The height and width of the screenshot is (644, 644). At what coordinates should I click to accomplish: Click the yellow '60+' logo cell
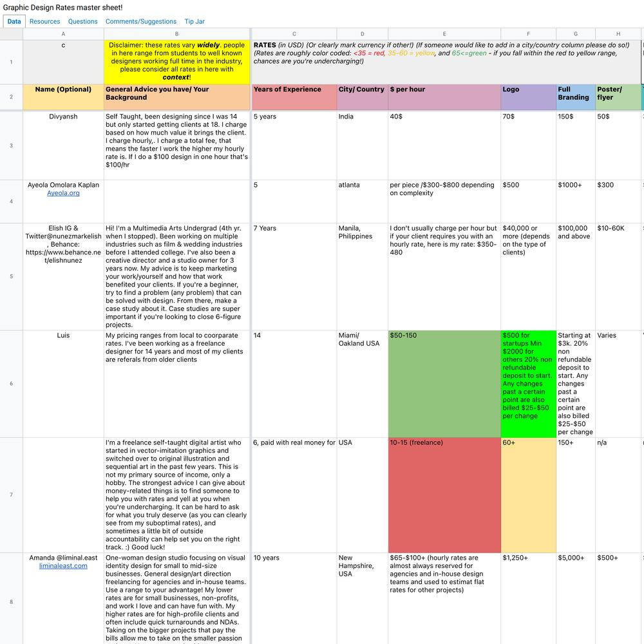pos(528,495)
